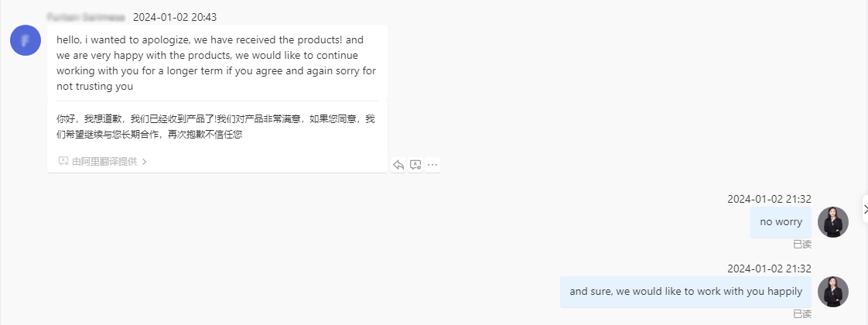This screenshot has height=325, width=868.
Task: Click the English apology message text
Action: [216, 63]
